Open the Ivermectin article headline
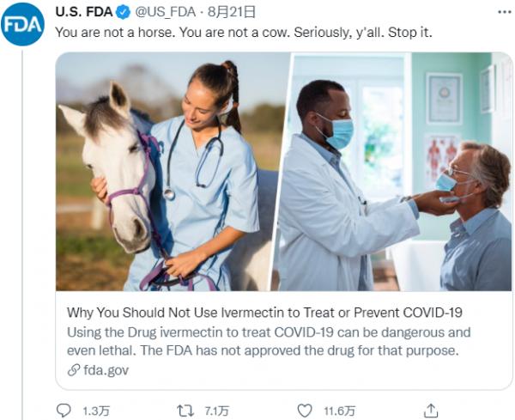 click(264, 312)
